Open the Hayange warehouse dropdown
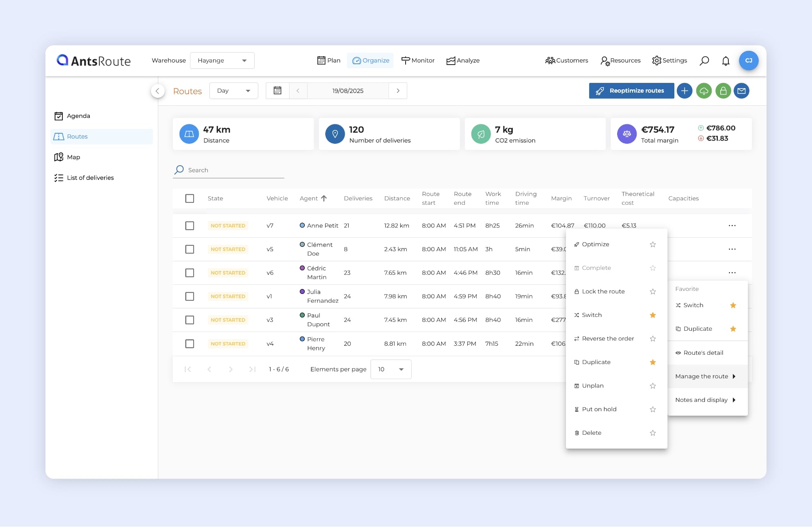The width and height of the screenshot is (812, 527). tap(222, 61)
